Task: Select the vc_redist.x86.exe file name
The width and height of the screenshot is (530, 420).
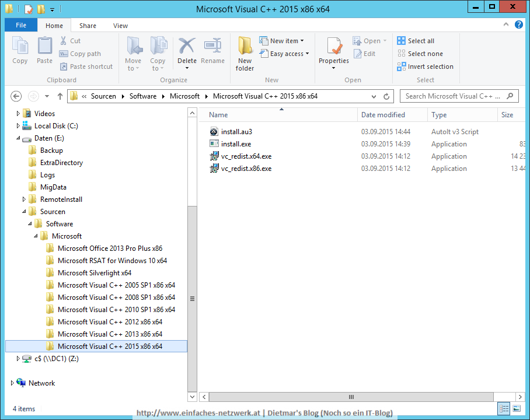Action: 246,169
